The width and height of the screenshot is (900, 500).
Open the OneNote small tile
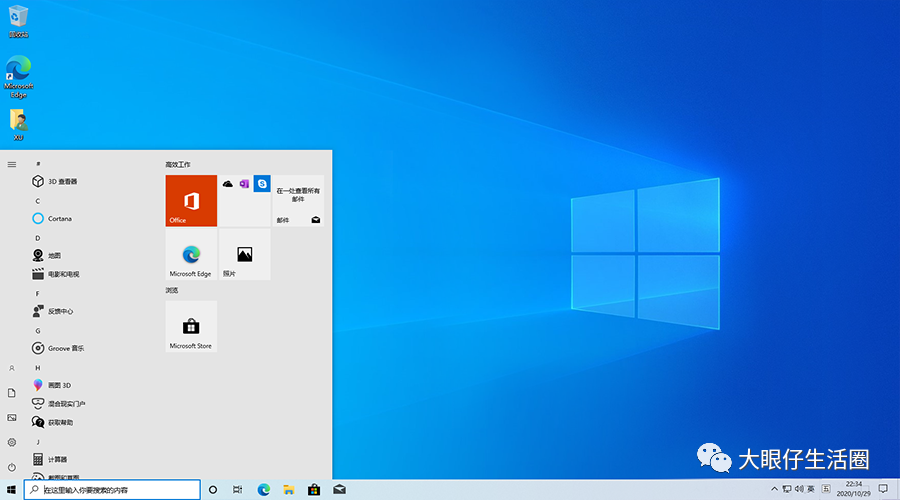click(x=245, y=184)
